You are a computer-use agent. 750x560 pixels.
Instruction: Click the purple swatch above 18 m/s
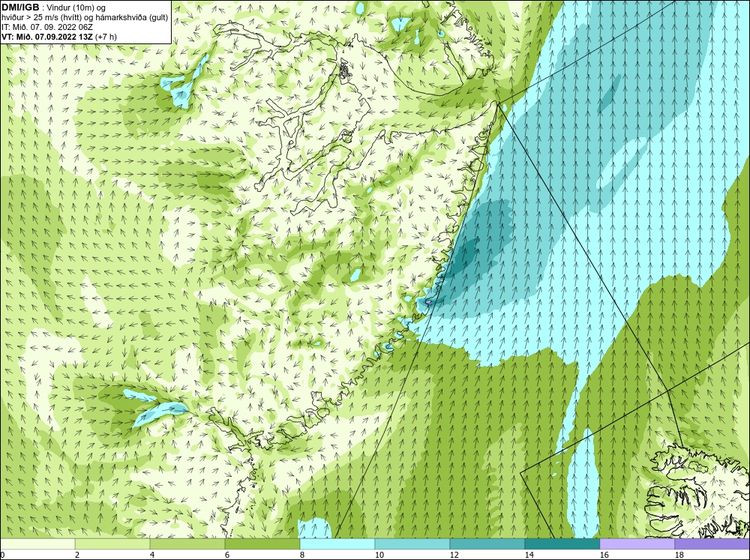[x=712, y=544]
